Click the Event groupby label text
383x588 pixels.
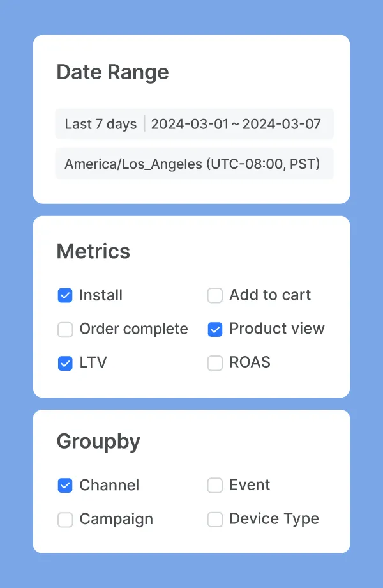pos(248,486)
